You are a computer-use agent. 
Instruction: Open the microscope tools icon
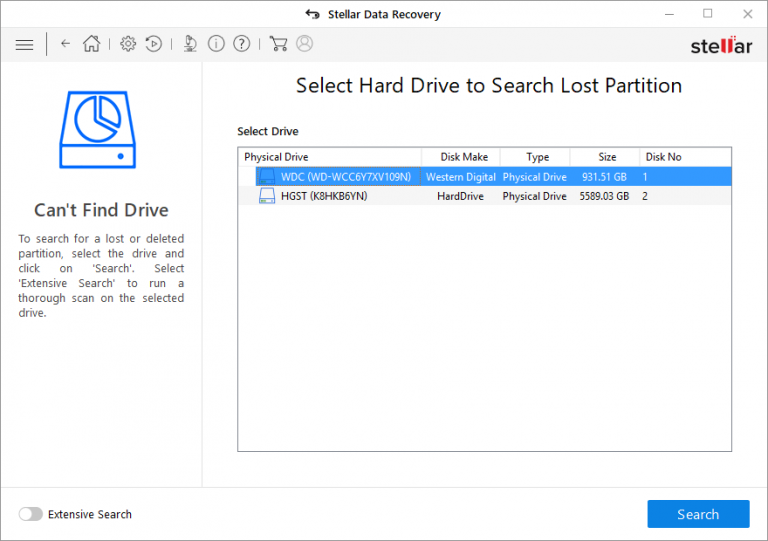[x=190, y=44]
